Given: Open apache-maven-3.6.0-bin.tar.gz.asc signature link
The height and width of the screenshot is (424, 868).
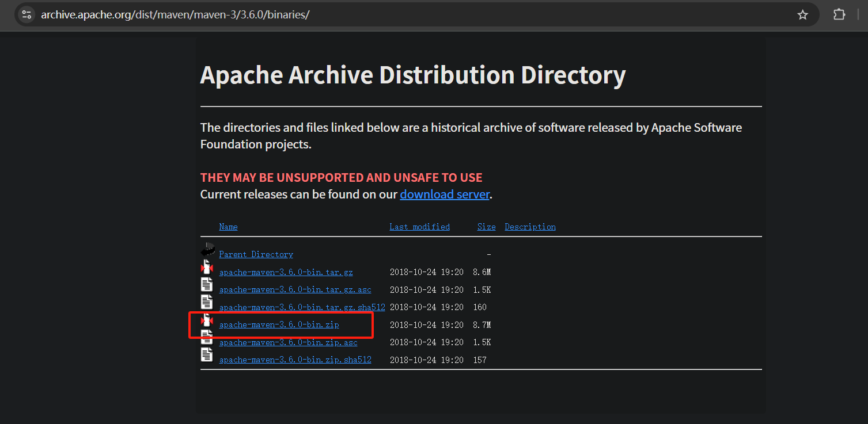Looking at the screenshot, I should (295, 290).
